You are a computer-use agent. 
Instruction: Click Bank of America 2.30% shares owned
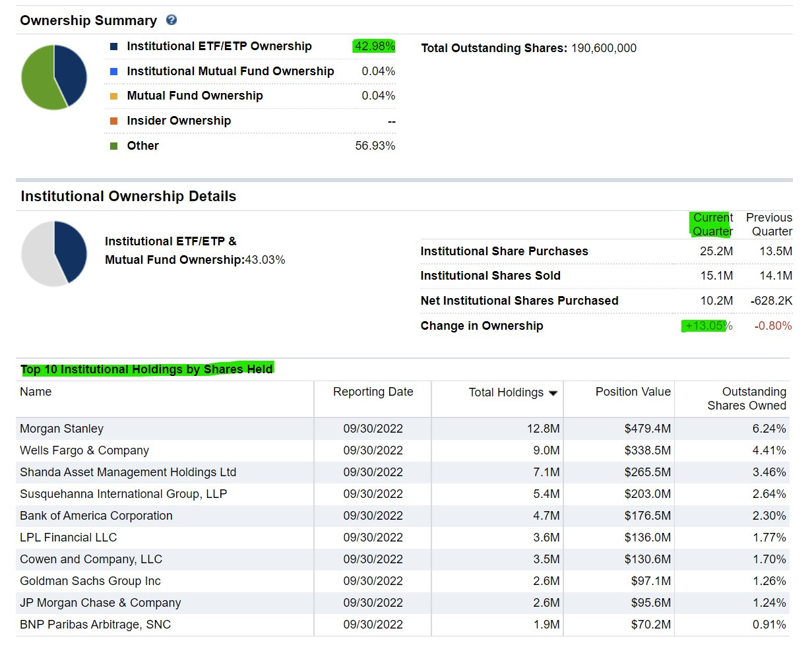(x=769, y=516)
